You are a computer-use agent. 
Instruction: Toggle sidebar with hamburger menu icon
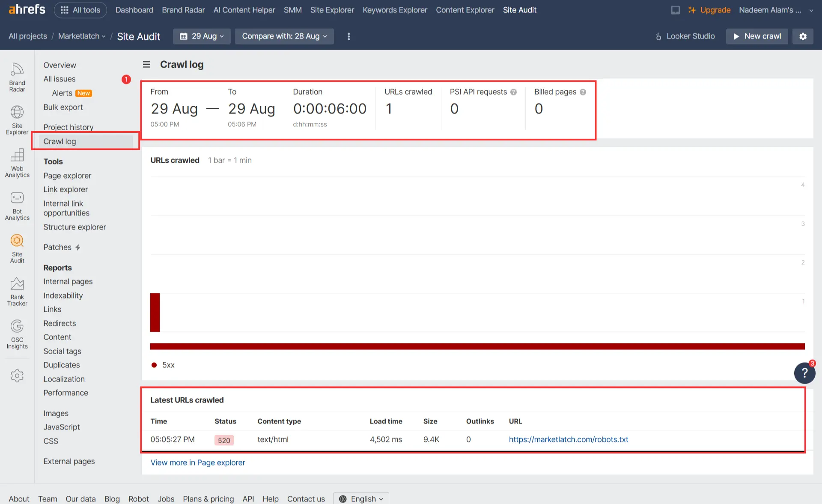click(x=146, y=64)
